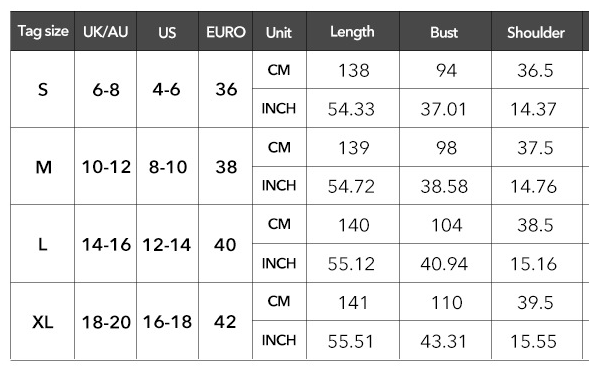Click the Tag size column header
Viewport: 589px width, 368px height.
point(42,31)
